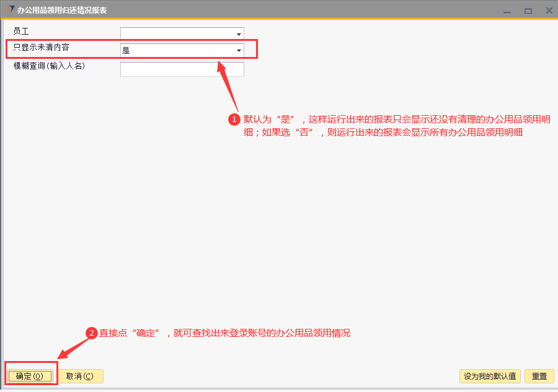Click the red note about 直接点确定
Image resolution: width=558 pixels, height=392 pixels.
[x=224, y=333]
